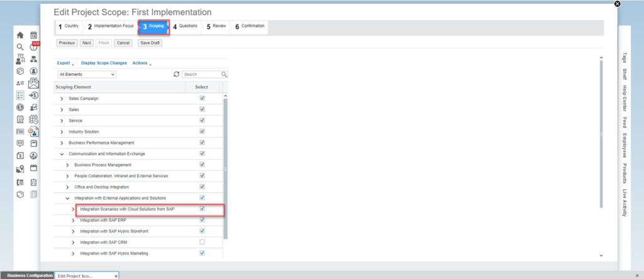Open the Live Activity side panel
Screen dimensions: 644x279
(x=624, y=203)
